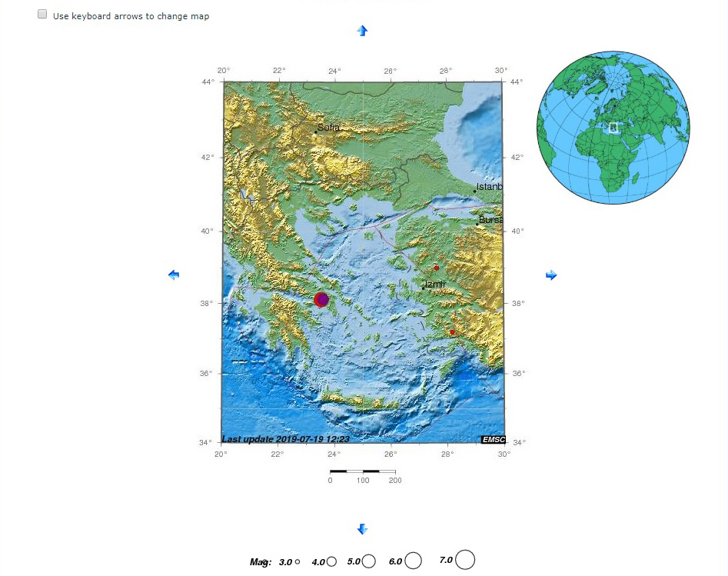Pan the map right with the arrow

551,275
